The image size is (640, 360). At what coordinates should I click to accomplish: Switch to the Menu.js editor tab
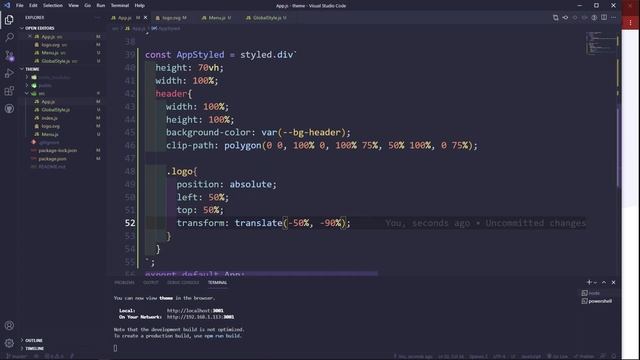pos(217,18)
